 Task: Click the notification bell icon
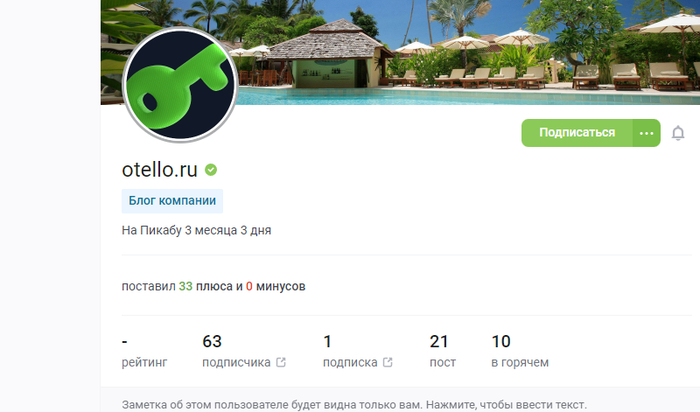(x=678, y=133)
